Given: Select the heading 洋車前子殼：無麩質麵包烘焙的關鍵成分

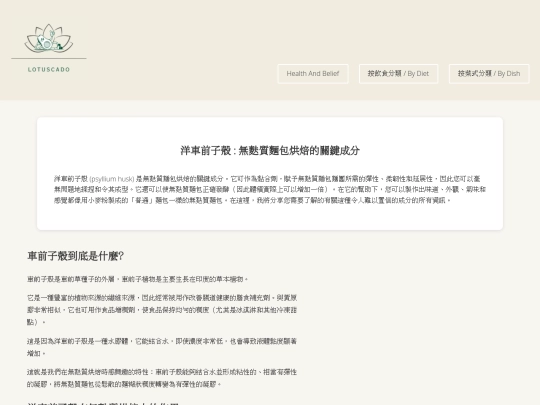Looking at the screenshot, I should [x=270, y=150].
